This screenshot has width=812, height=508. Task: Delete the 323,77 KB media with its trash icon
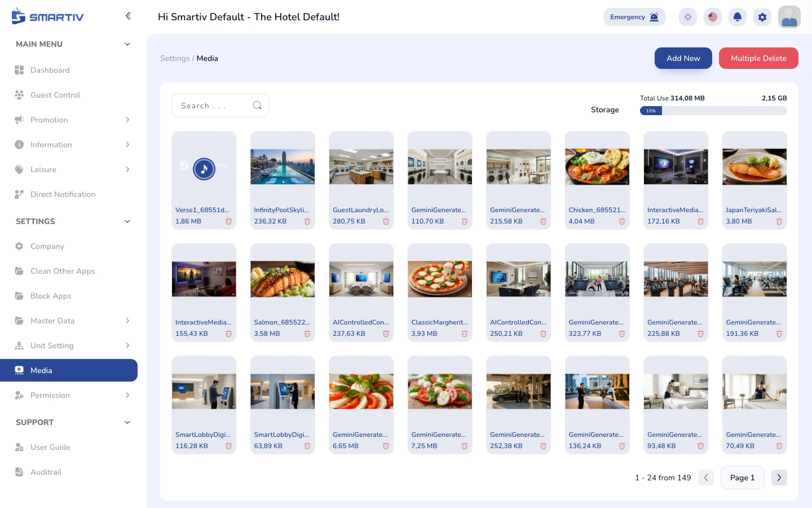pos(622,334)
